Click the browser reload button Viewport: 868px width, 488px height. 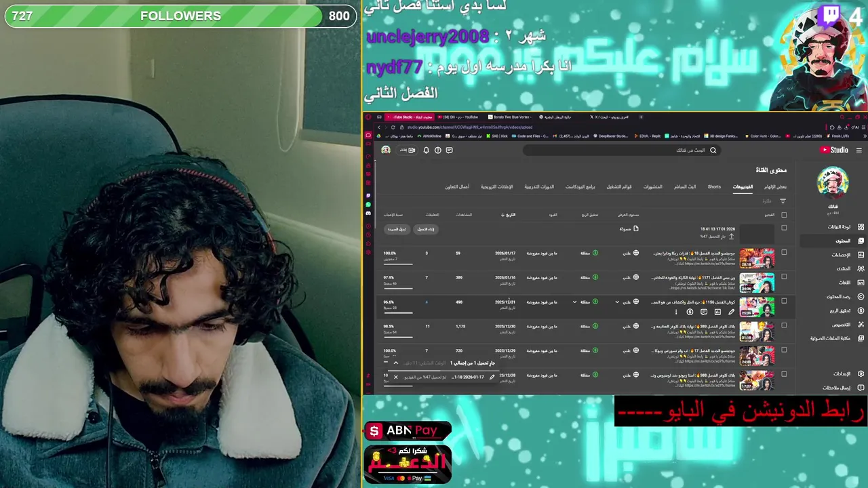[x=393, y=127]
